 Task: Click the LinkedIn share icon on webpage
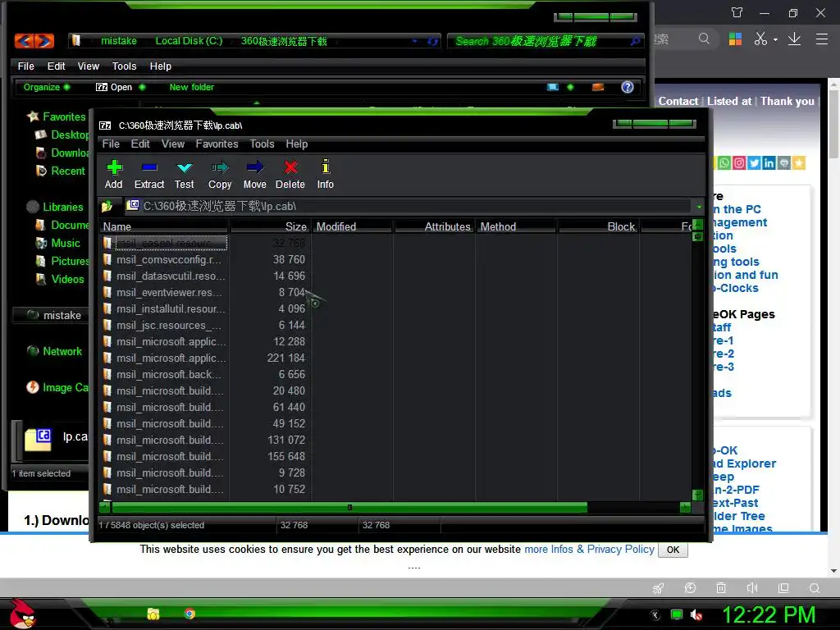[x=769, y=163]
